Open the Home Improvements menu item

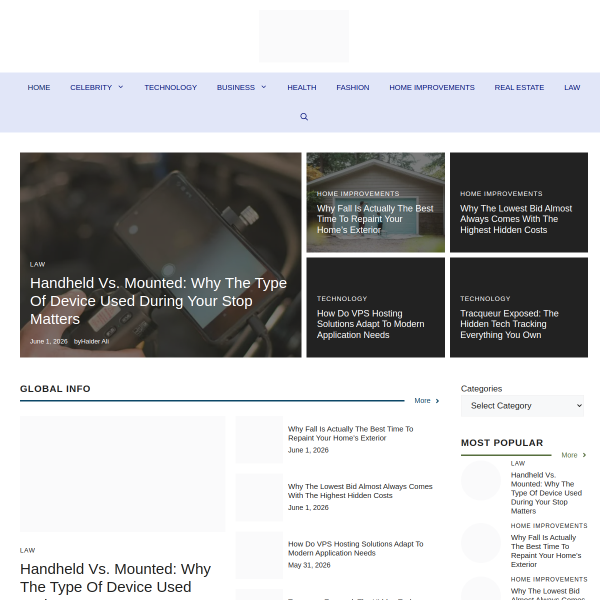click(432, 88)
